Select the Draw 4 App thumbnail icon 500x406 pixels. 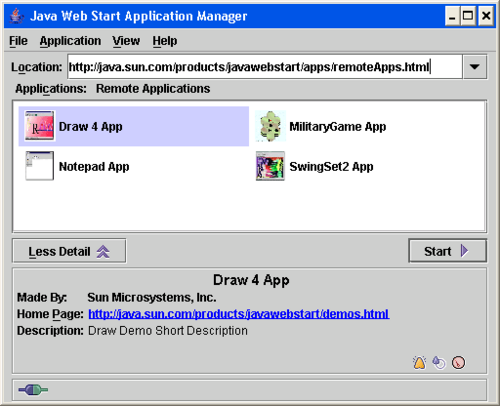(x=39, y=126)
